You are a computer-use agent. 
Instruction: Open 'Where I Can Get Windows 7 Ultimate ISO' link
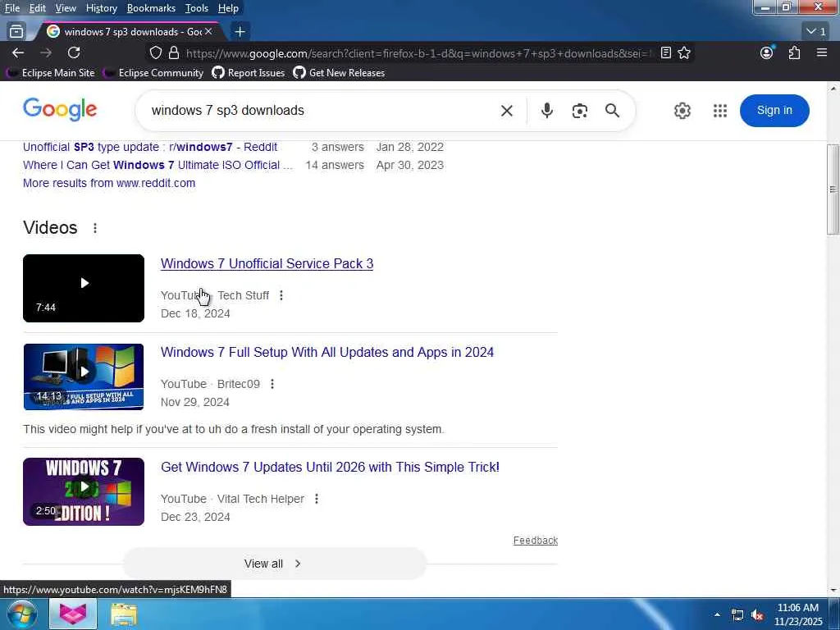[x=157, y=165]
